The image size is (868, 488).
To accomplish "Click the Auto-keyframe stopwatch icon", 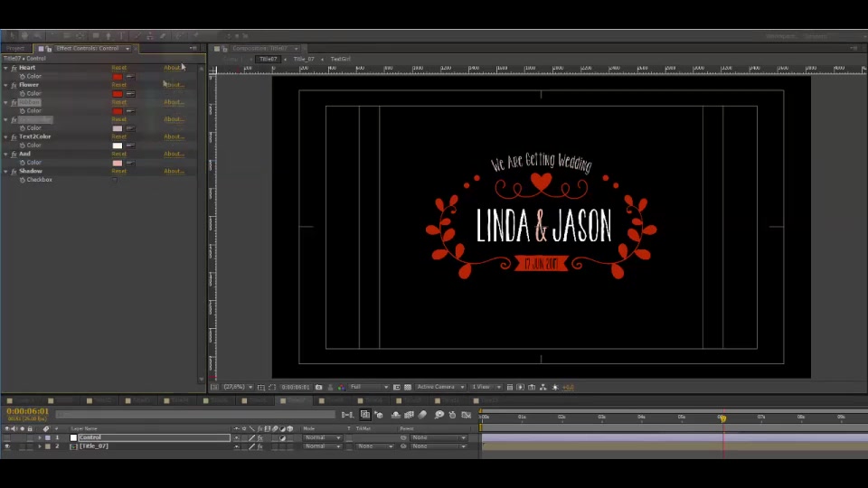I will pyautogui.click(x=452, y=415).
